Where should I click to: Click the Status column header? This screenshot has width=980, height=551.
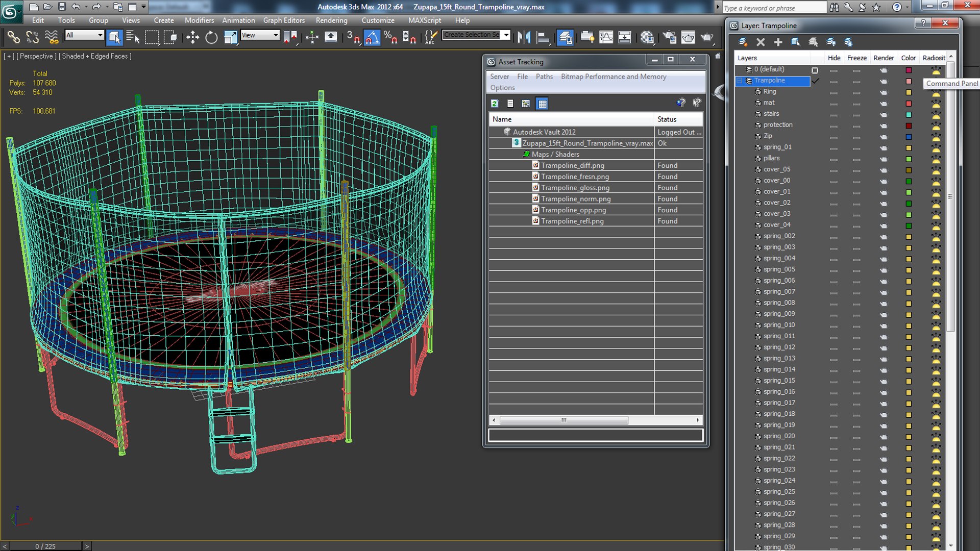[x=678, y=119]
